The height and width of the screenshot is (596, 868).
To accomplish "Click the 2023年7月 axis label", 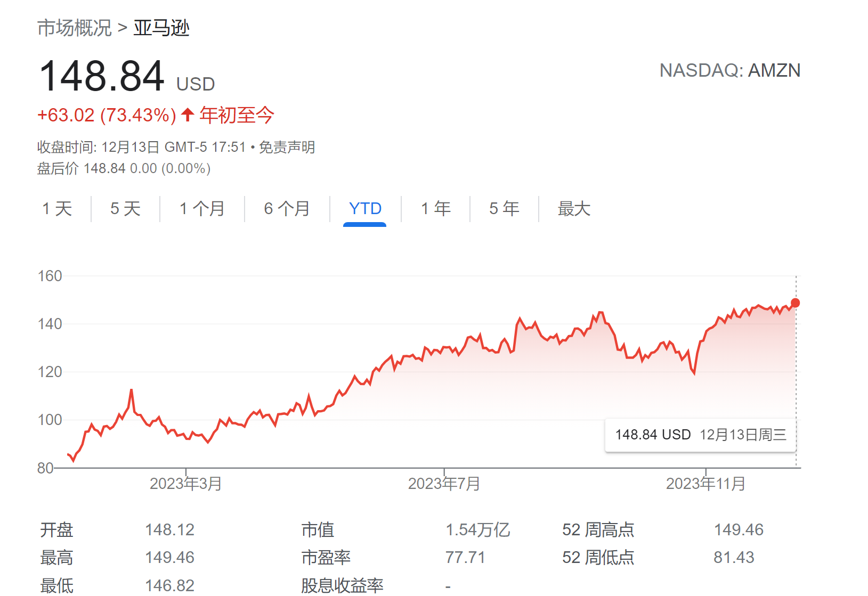I will pos(444,484).
